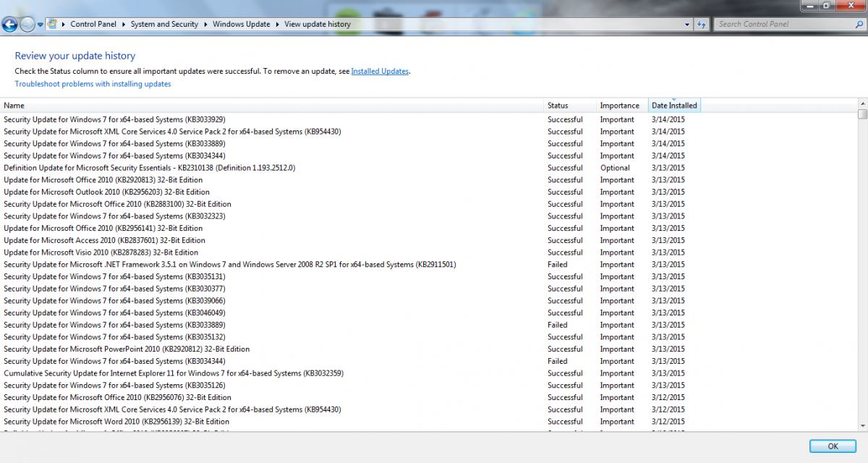Click Failed status of KB2911501 row
Viewport: 868px width, 463px height.
coord(558,265)
